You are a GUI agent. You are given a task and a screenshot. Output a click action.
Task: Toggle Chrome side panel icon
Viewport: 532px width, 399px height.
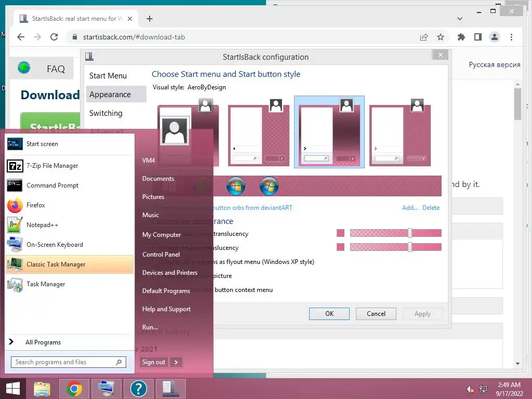click(x=478, y=37)
